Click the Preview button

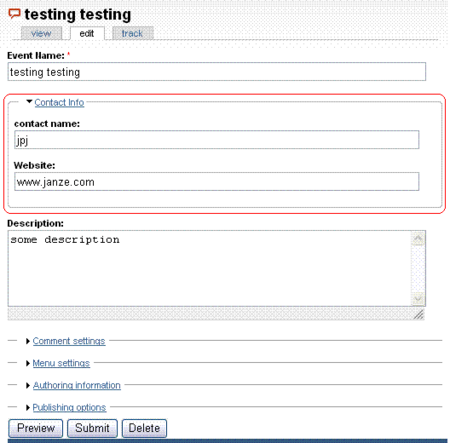coord(36,428)
